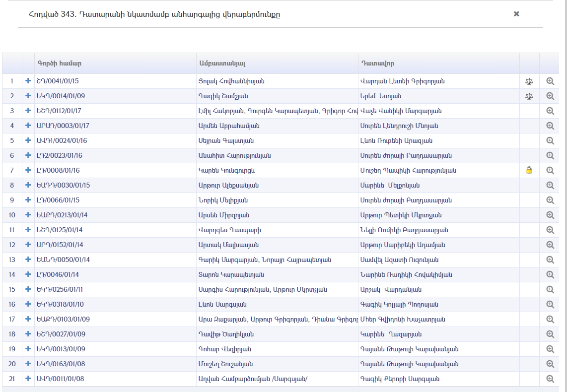
Task: View details of case ԱՐԱԴ/0003/01/17 via magnifier
Action: click(x=550, y=126)
